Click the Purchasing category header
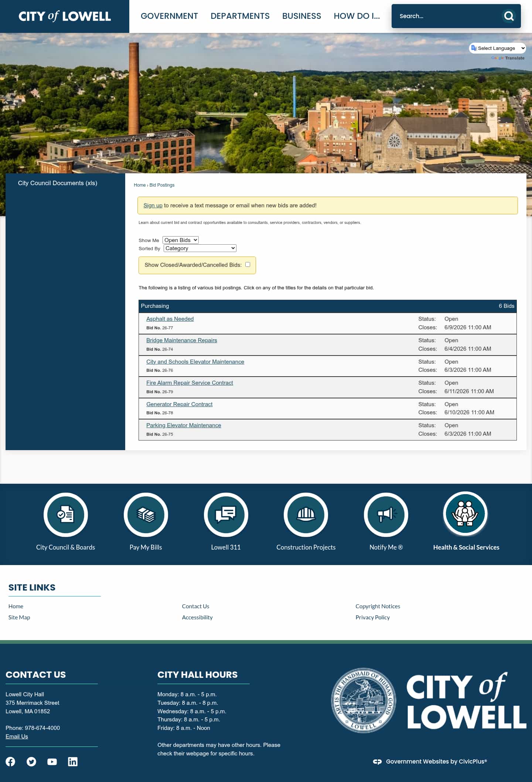 [x=327, y=306]
